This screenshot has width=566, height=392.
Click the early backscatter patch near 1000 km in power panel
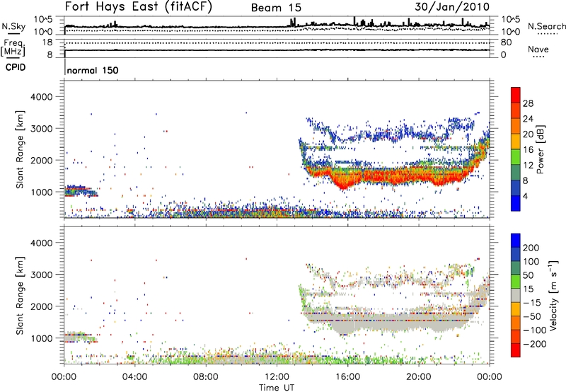(x=80, y=190)
